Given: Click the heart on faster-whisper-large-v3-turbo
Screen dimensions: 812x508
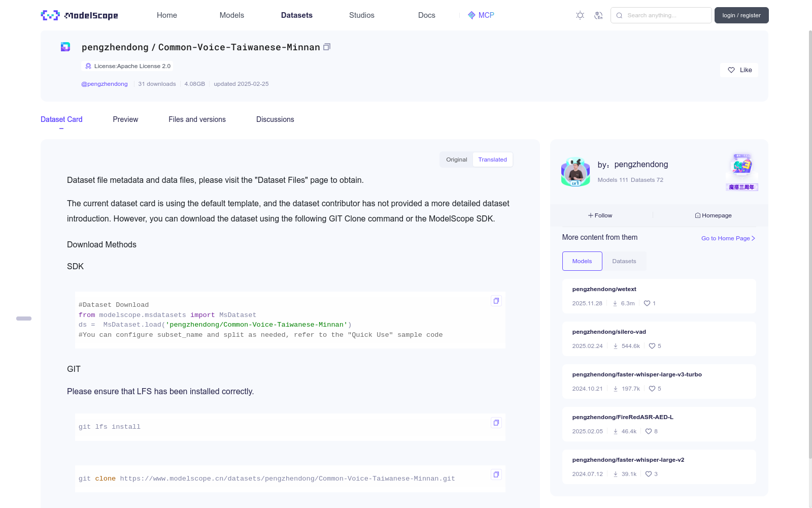Looking at the screenshot, I should tap(652, 389).
